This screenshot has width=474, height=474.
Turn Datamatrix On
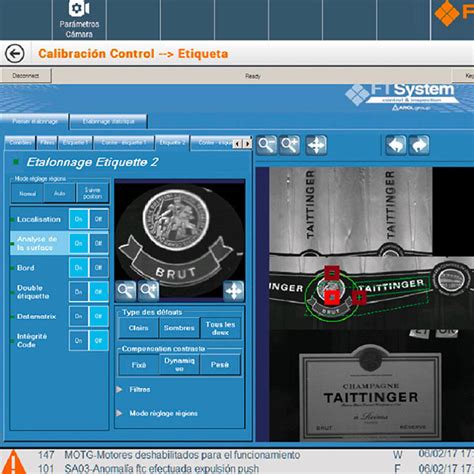(79, 316)
